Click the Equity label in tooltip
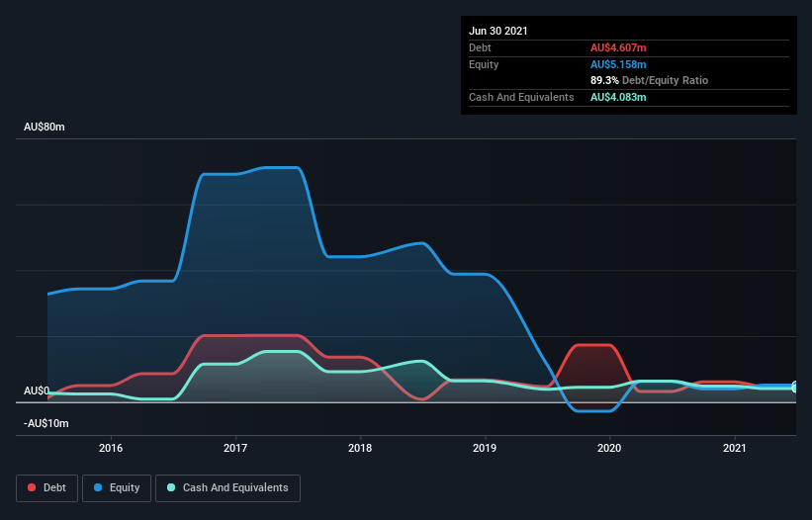 click(484, 64)
